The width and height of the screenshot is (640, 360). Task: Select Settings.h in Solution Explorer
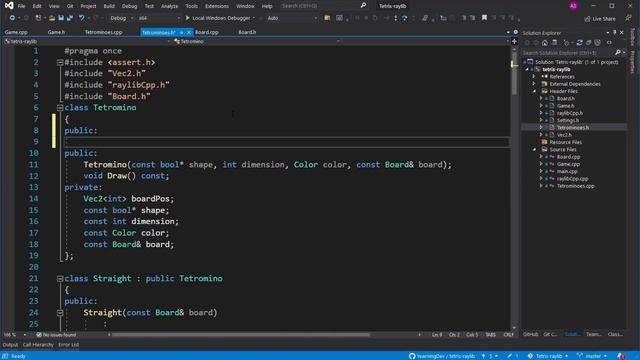(568, 120)
